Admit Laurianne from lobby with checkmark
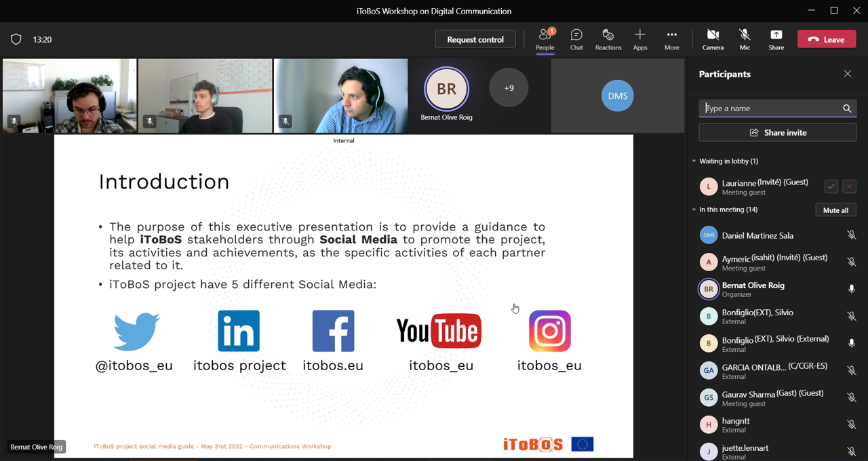This screenshot has height=461, width=868. 831,186
